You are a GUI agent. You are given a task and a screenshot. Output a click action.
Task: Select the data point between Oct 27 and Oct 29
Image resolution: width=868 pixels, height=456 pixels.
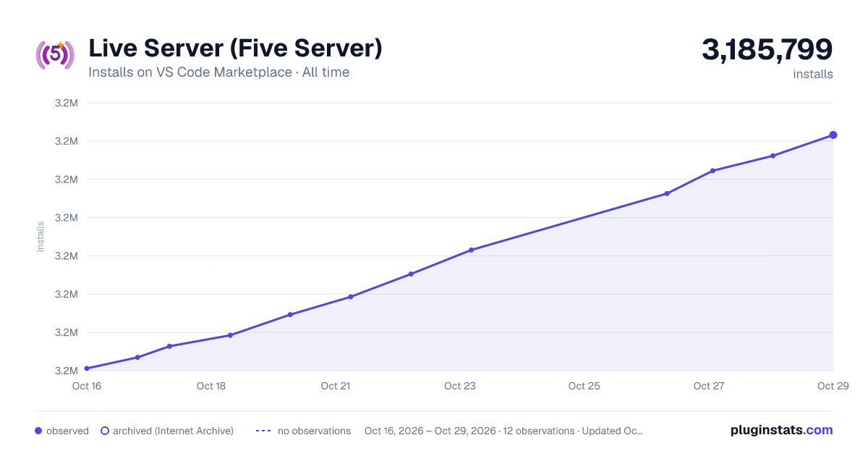click(773, 156)
